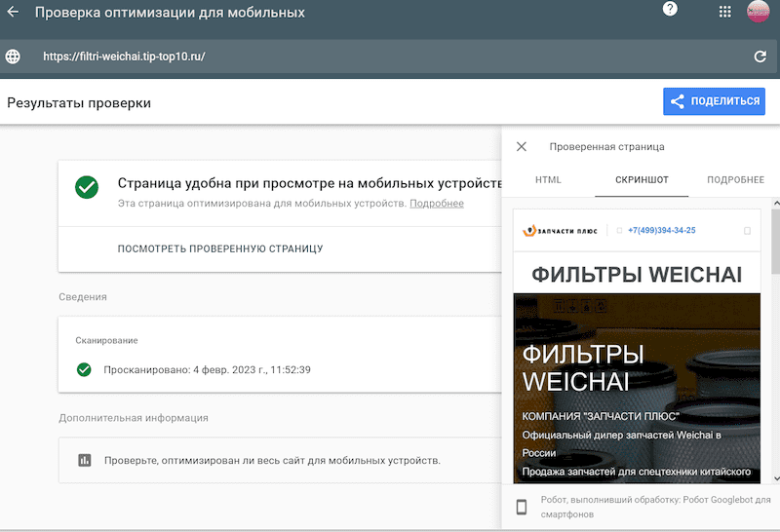Go back using the left arrow icon
The image size is (780, 532).
click(13, 12)
